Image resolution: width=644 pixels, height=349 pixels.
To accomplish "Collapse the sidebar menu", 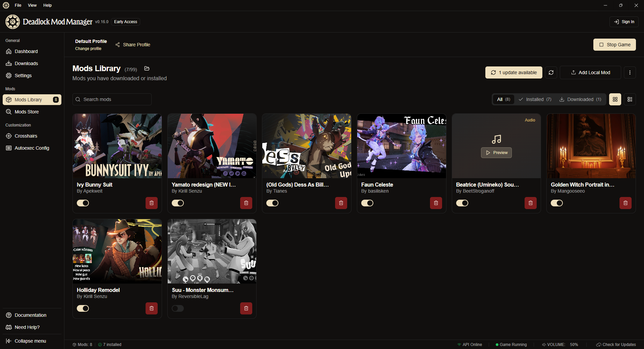I will point(32,341).
